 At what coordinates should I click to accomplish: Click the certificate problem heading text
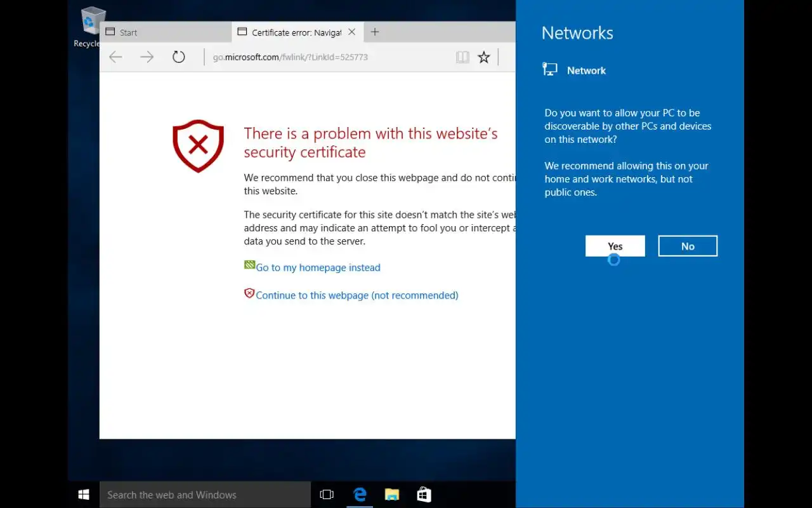point(370,143)
